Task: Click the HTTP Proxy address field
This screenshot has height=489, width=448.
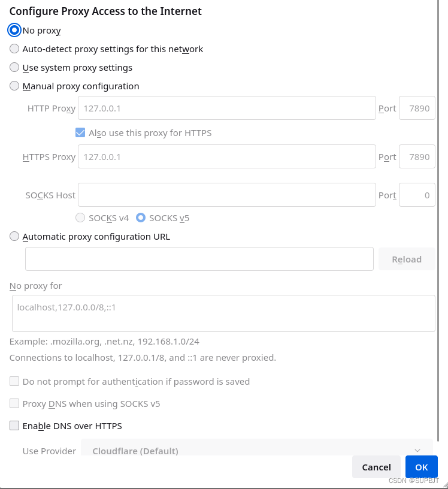Action: tap(226, 108)
